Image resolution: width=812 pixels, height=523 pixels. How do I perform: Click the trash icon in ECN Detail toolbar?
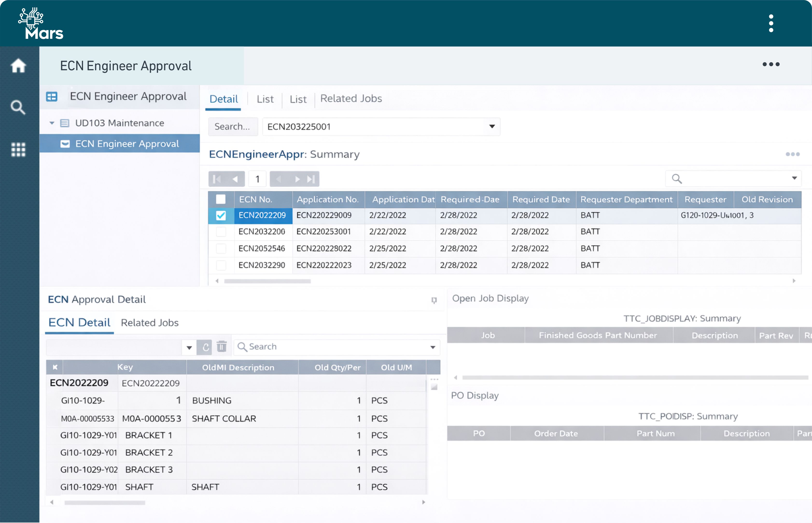tap(222, 347)
